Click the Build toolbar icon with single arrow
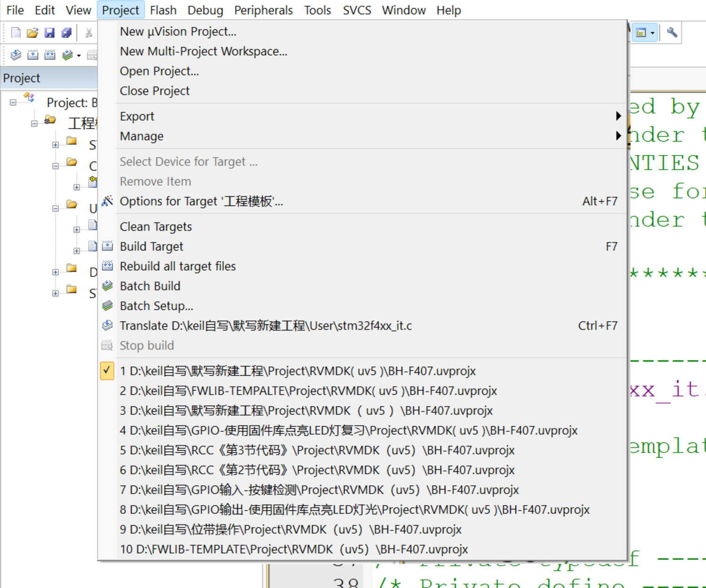 coord(33,55)
